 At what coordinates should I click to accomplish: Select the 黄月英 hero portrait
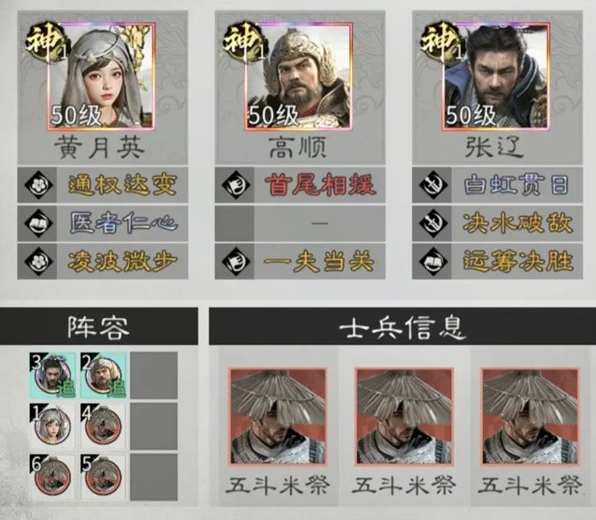(101, 76)
